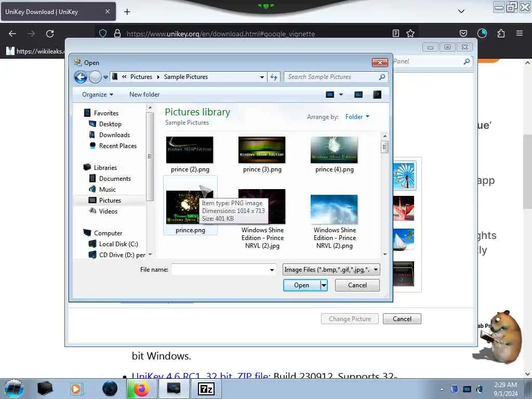Show hidden system tray icons
532x399 pixels.
click(442, 389)
